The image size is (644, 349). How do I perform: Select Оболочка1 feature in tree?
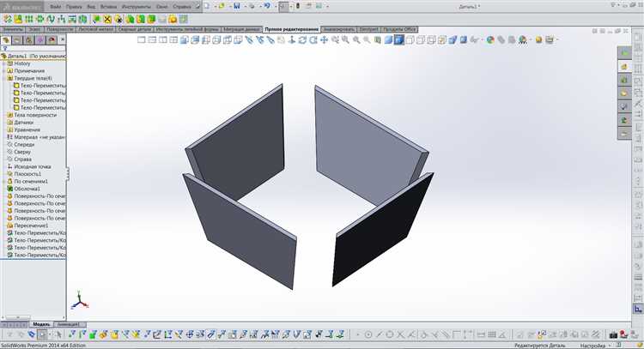[x=27, y=189]
